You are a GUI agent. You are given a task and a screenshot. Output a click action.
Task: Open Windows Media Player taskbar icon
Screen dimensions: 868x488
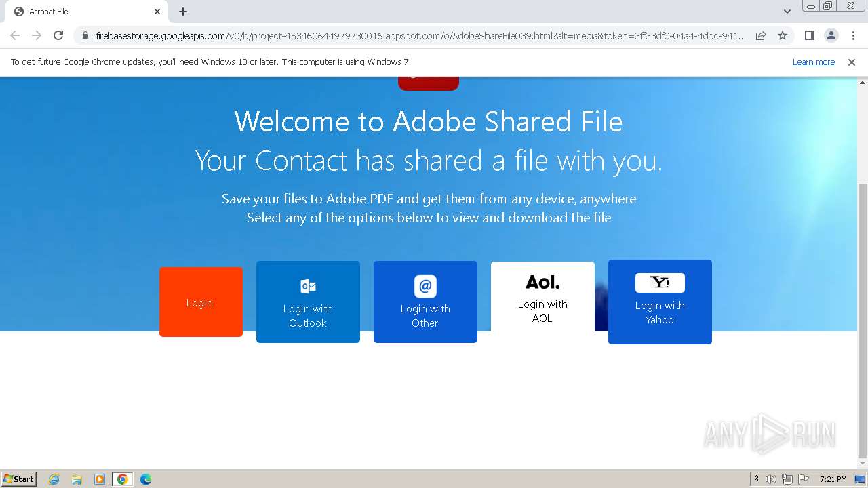100,479
